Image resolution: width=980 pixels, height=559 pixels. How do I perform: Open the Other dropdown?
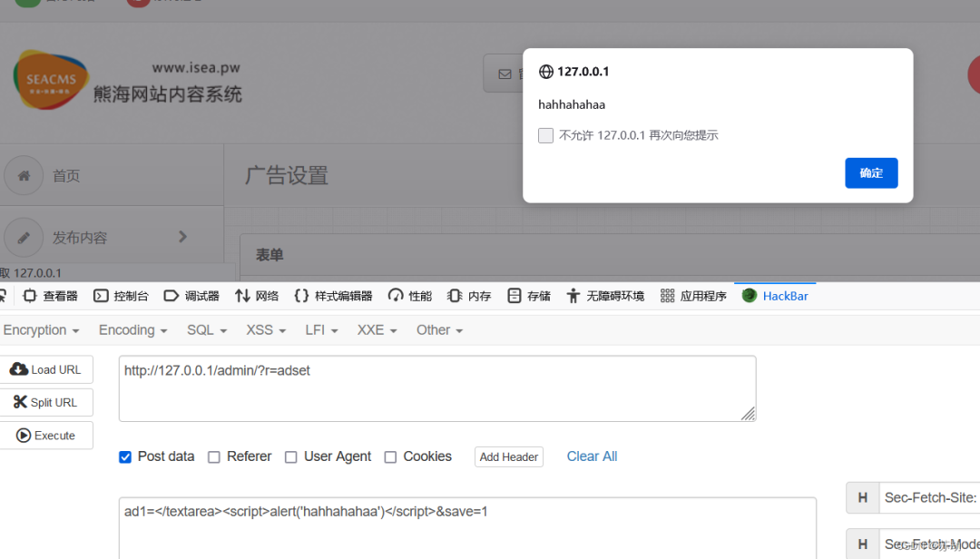click(439, 330)
